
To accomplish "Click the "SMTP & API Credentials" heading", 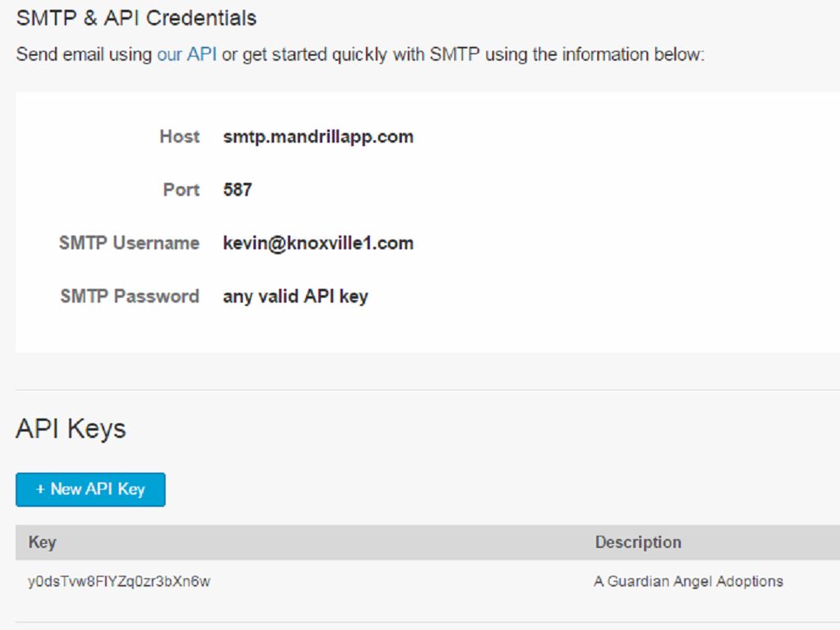I will [x=136, y=18].
